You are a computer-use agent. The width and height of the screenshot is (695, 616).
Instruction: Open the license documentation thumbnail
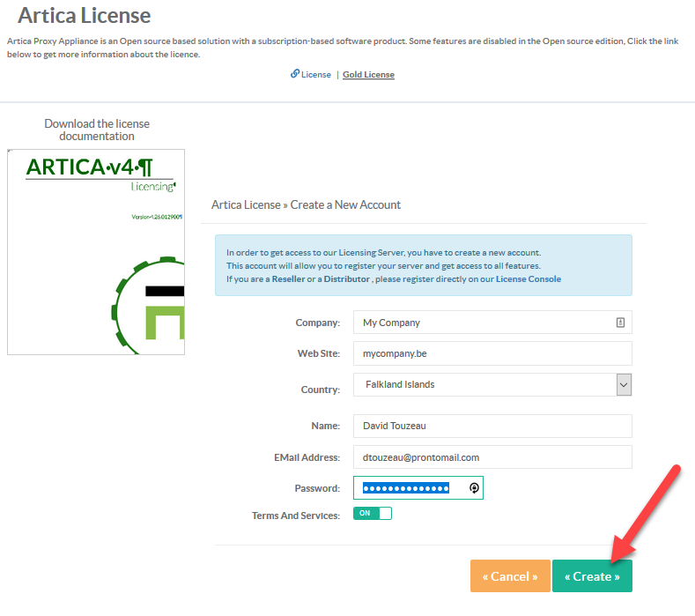tap(96, 252)
